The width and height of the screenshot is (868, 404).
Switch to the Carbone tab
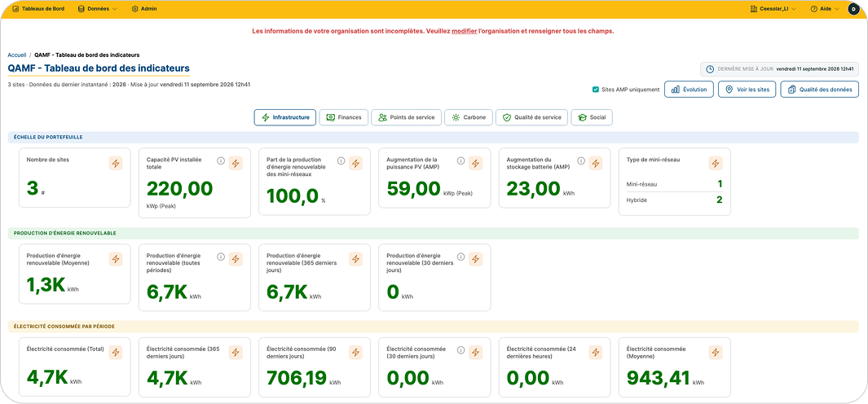click(469, 117)
